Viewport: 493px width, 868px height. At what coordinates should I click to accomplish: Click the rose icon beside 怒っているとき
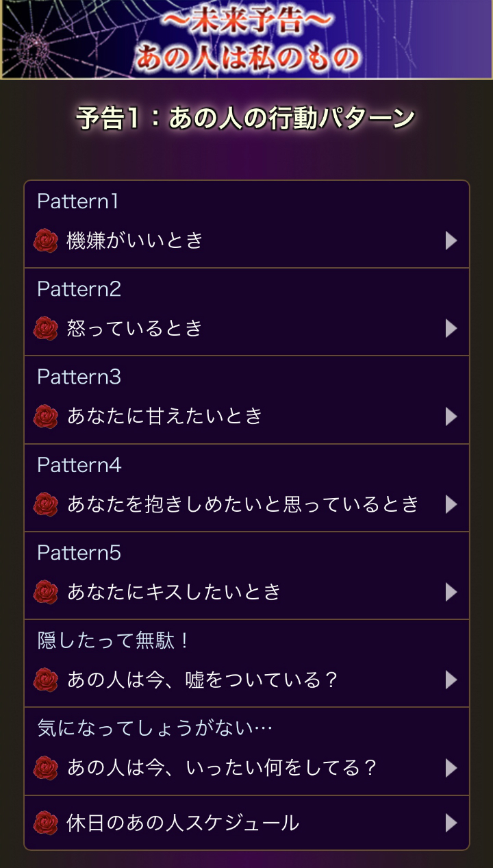click(x=46, y=328)
